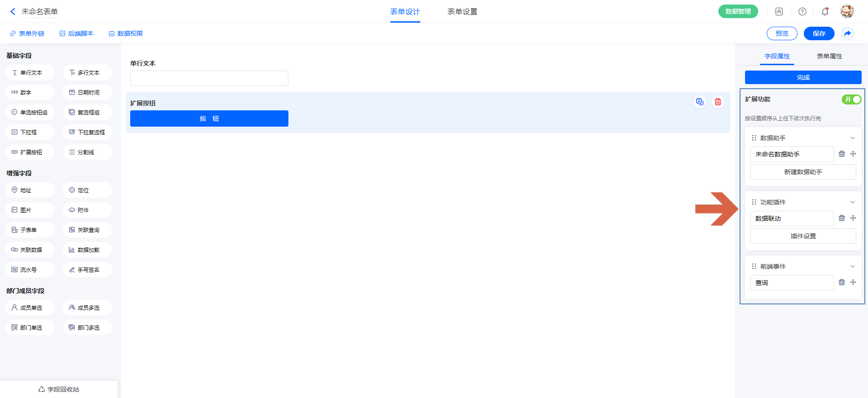
Task: Click the move icon beside 数据联动
Action: click(x=853, y=218)
